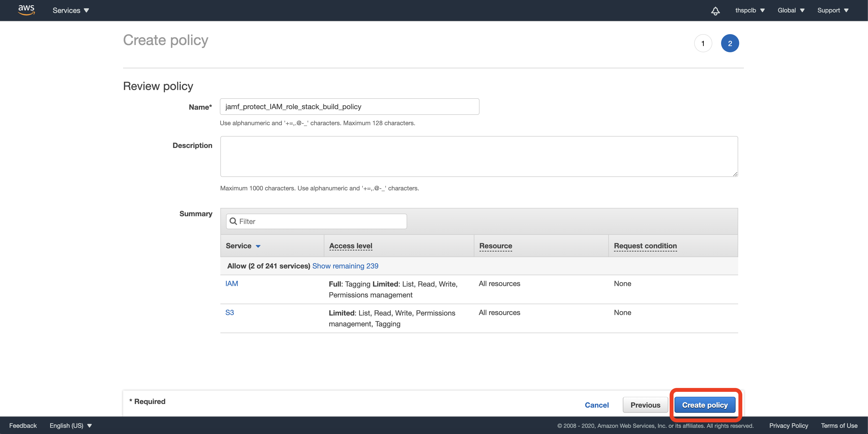The height and width of the screenshot is (434, 868).
Task: Click the Previous button
Action: pos(645,405)
